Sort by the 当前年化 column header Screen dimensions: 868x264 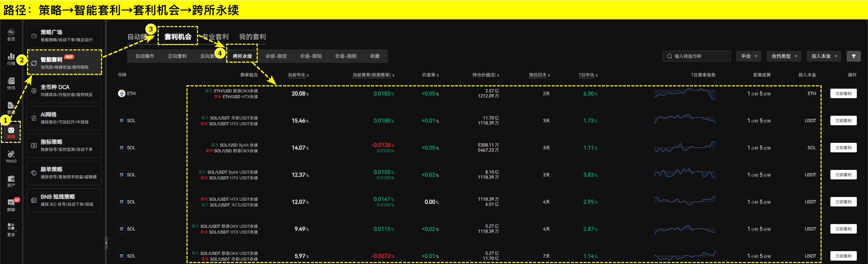(x=298, y=75)
